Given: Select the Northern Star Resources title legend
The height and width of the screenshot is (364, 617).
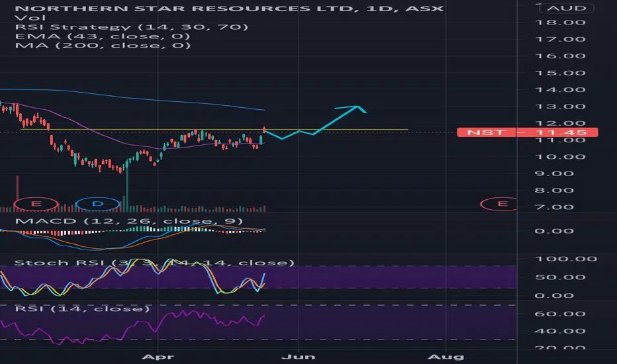Looking at the screenshot, I should pos(229,8).
